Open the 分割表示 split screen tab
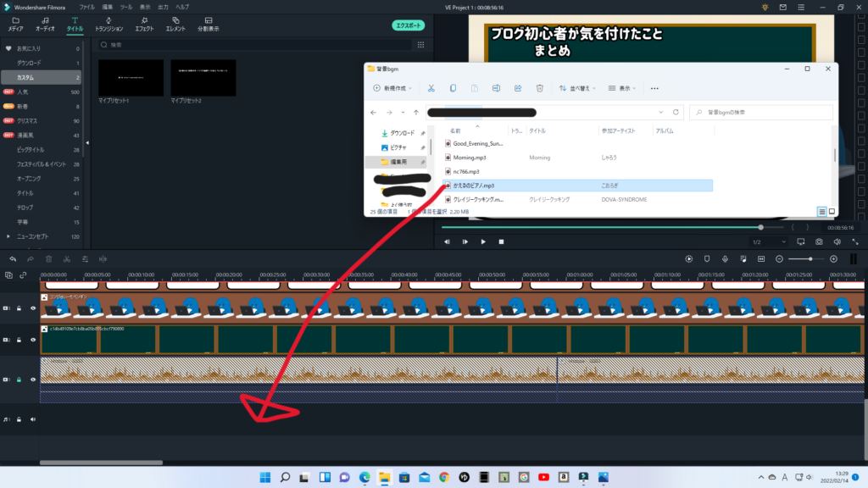 [x=209, y=25]
